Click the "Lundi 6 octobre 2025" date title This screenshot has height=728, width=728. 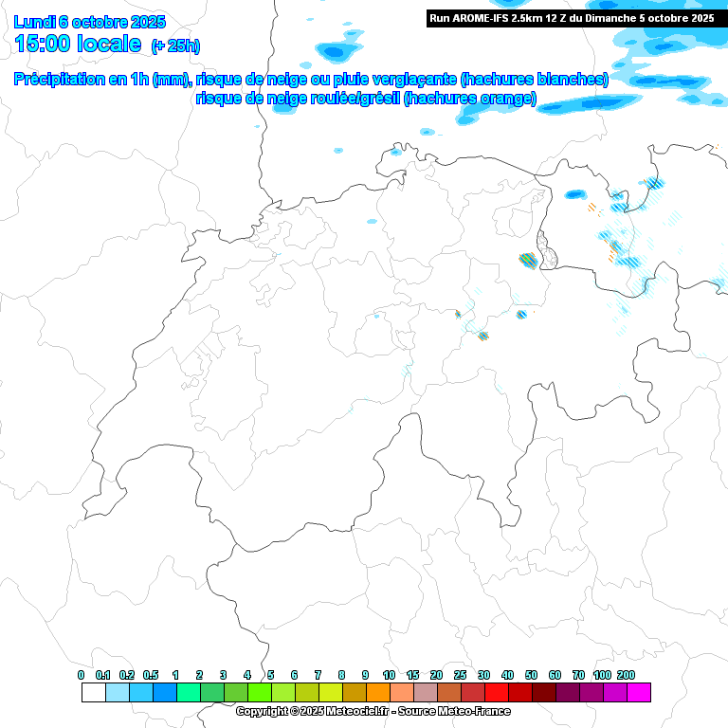[90, 22]
